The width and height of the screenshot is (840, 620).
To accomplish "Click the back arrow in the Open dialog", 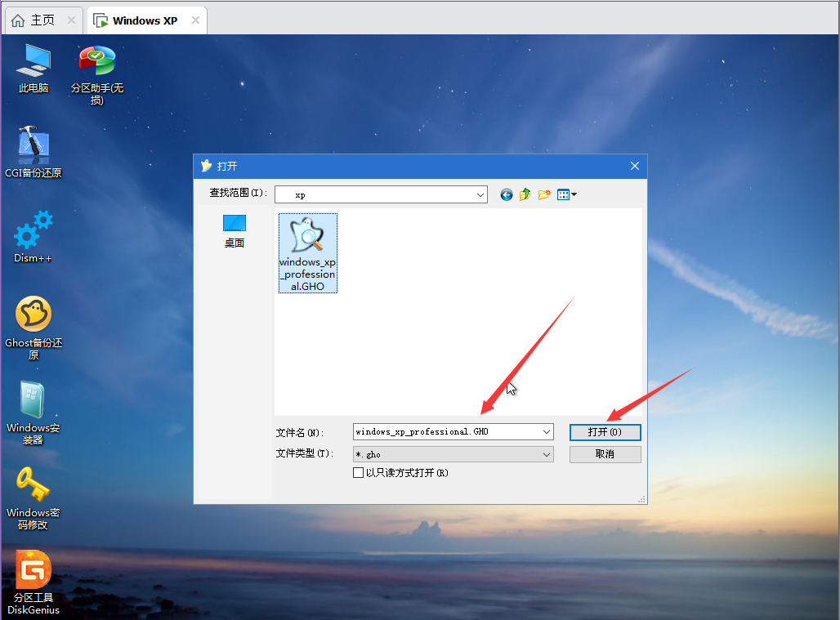I will click(507, 195).
